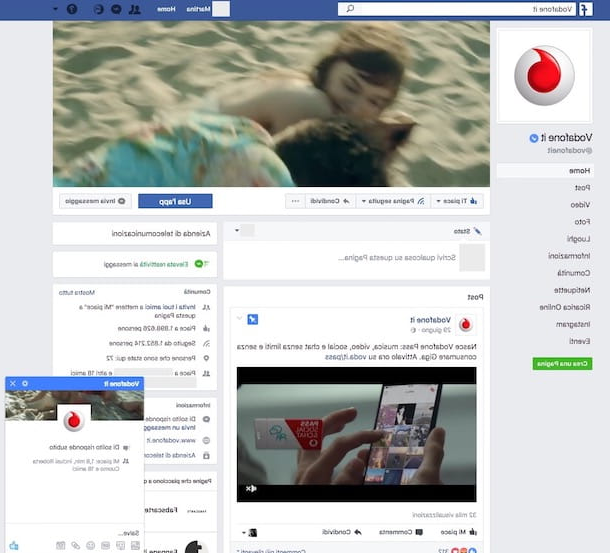Open the sticker picker in the chat toolbar
The image size is (610, 553).
121,546
